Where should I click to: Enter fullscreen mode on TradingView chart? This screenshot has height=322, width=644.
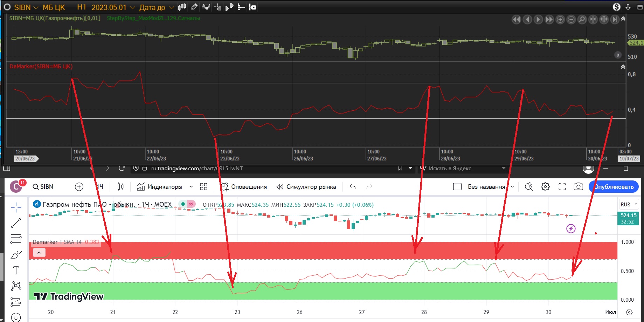point(562,187)
